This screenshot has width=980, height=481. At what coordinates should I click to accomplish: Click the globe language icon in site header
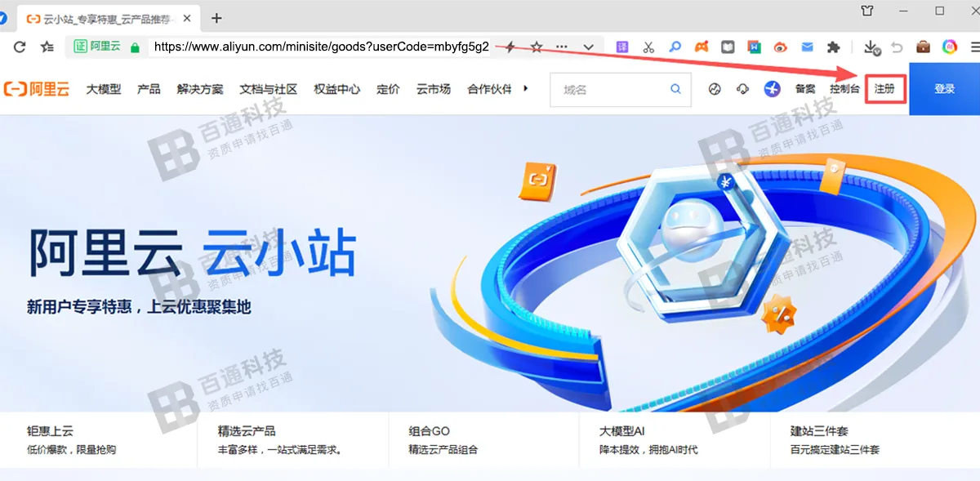[x=715, y=89]
